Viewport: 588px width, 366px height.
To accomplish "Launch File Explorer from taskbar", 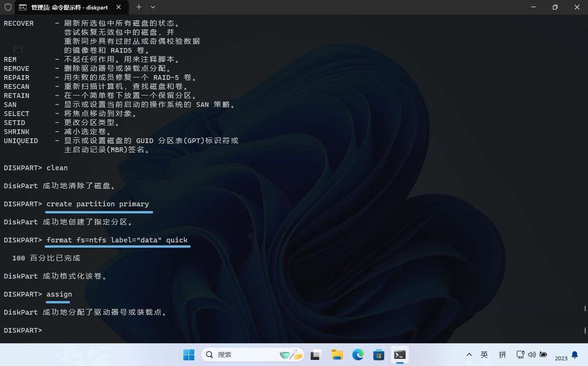I will [337, 355].
